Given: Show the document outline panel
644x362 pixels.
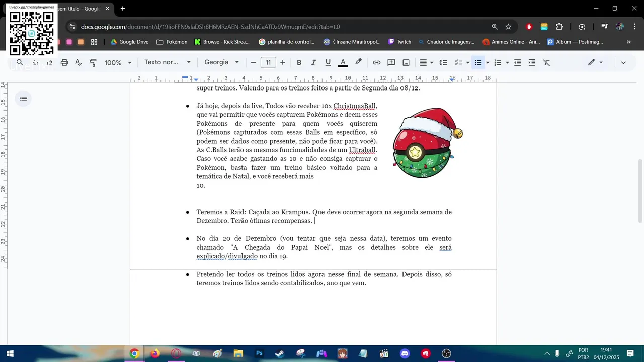Looking at the screenshot, I should click(23, 99).
